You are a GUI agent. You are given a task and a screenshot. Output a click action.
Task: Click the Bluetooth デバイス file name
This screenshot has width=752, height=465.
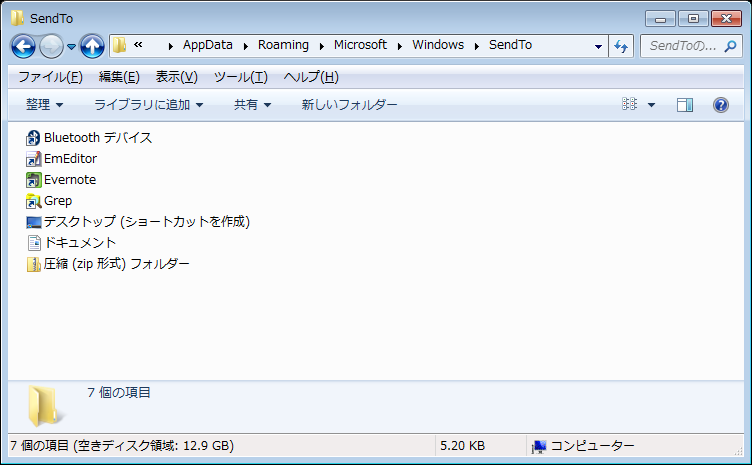point(98,138)
